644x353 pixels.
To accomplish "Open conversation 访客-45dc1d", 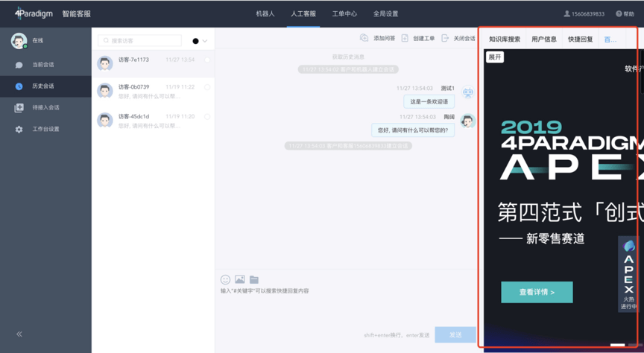I will click(x=154, y=121).
